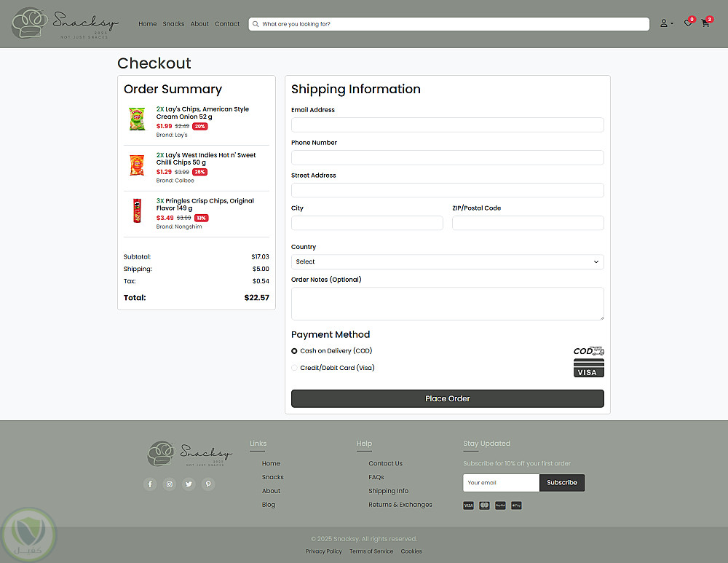Open the Facebook social icon
Viewport: 728px width, 563px height.
point(150,484)
